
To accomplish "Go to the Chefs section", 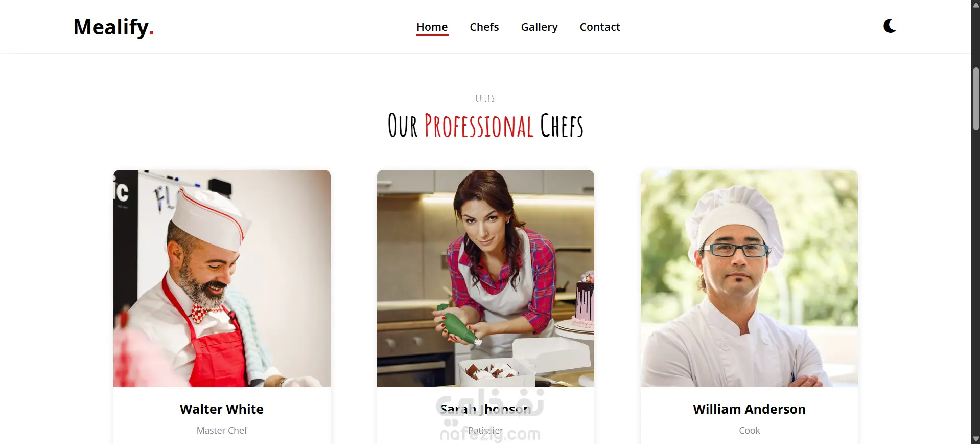I will point(484,27).
